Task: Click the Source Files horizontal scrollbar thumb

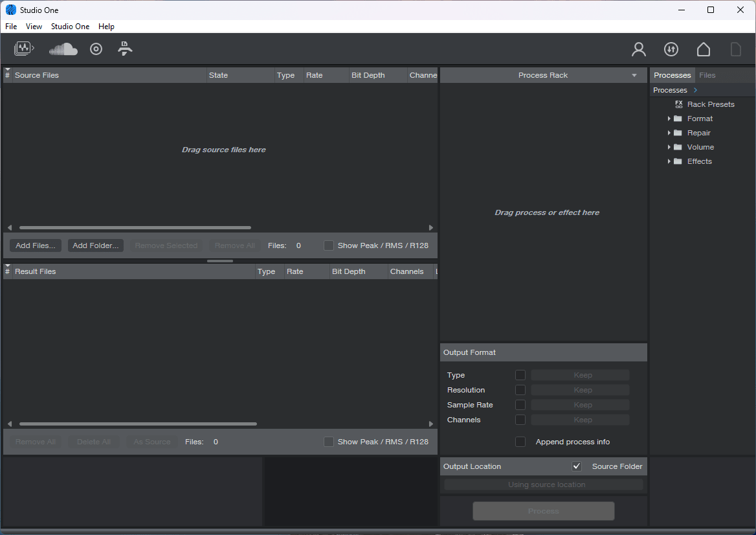Action: point(135,228)
